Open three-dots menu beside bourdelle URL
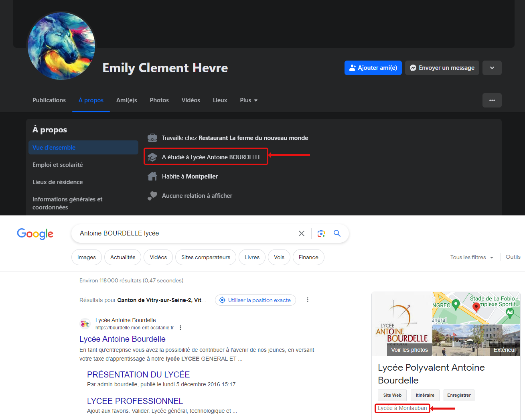Viewport: 525px width, 420px height. (x=180, y=328)
